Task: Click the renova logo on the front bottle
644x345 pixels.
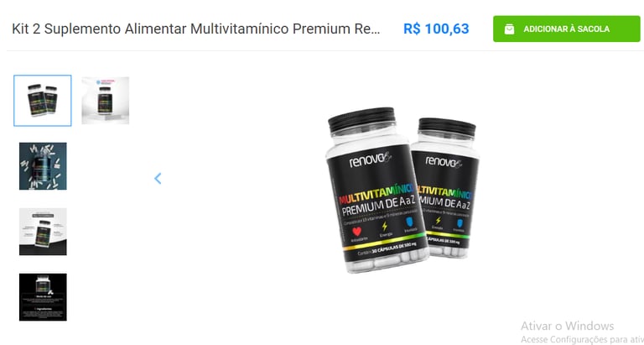Action: click(x=371, y=160)
